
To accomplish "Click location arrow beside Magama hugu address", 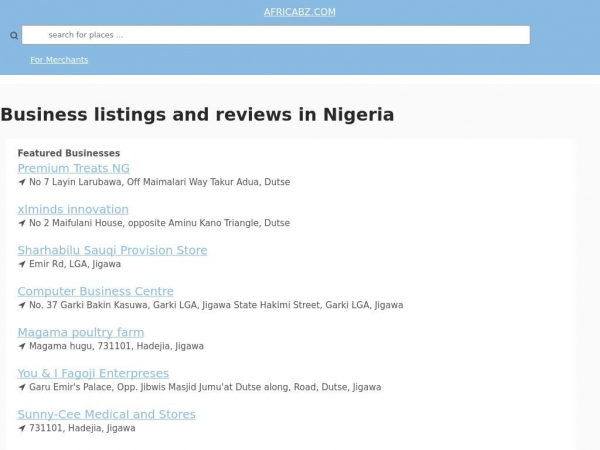I will (22, 347).
